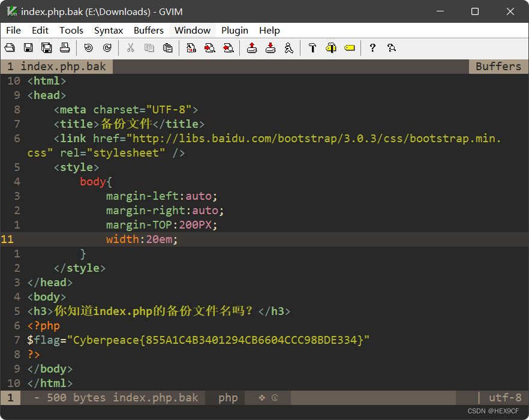Undo last change with Undo icon

(x=88, y=48)
